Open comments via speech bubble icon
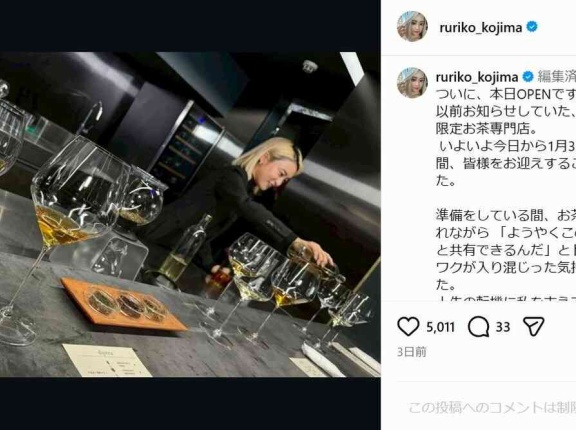The height and width of the screenshot is (430, 576). pyautogui.click(x=479, y=326)
